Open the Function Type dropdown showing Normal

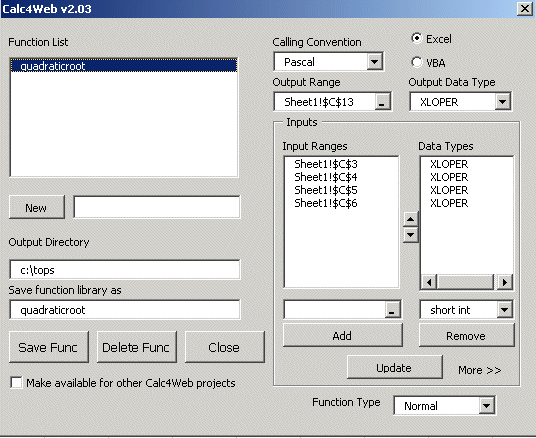point(486,406)
